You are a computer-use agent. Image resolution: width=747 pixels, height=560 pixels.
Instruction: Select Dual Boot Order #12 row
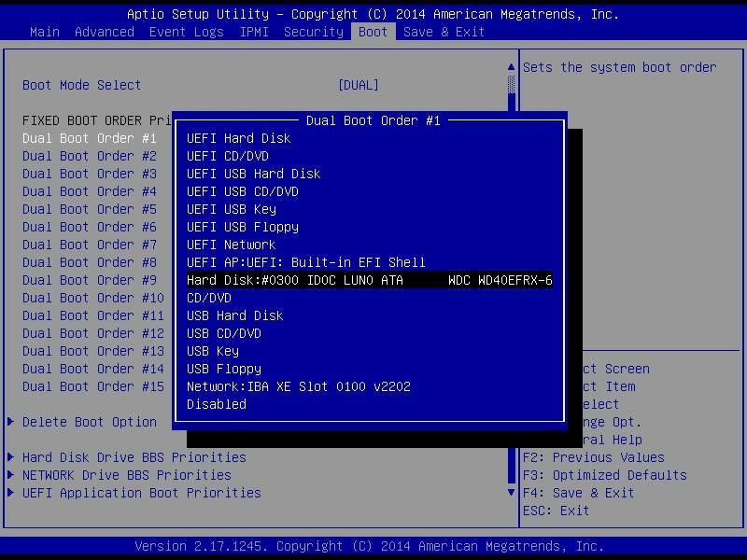pos(93,333)
